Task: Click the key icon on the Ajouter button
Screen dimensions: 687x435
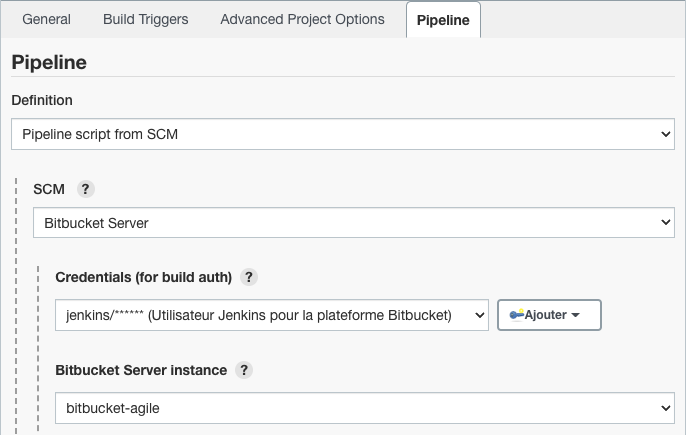Action: click(x=517, y=315)
